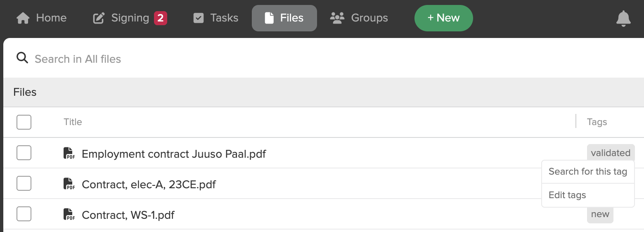Click the green New button
Viewport: 644px width, 232px height.
[443, 18]
